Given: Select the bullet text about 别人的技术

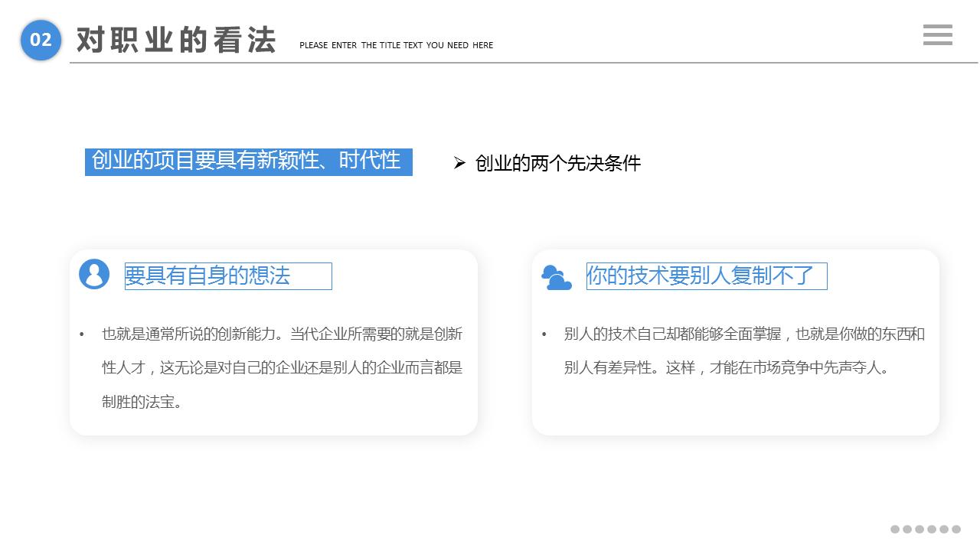Looking at the screenshot, I should coord(743,350).
